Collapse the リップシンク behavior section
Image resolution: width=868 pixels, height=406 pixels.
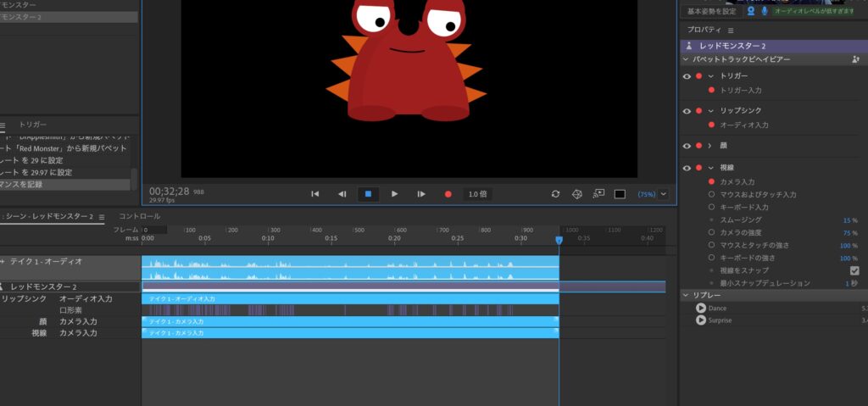tap(710, 111)
